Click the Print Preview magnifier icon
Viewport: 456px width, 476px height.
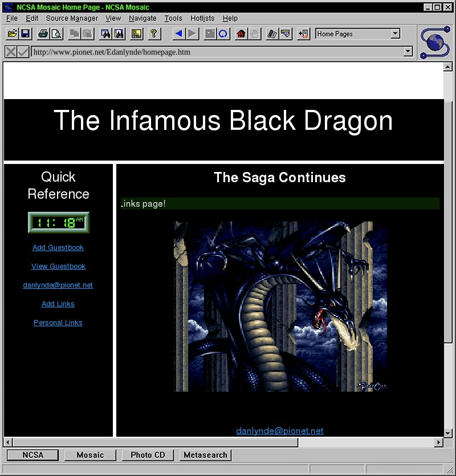tap(56, 34)
